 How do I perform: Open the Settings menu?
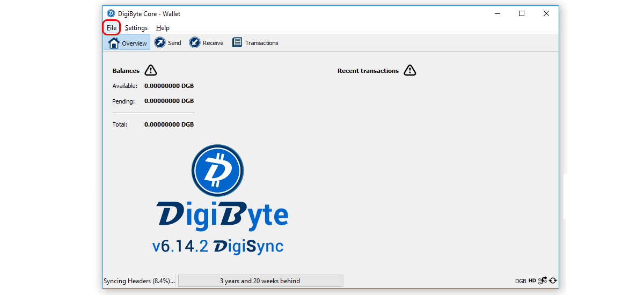[136, 28]
